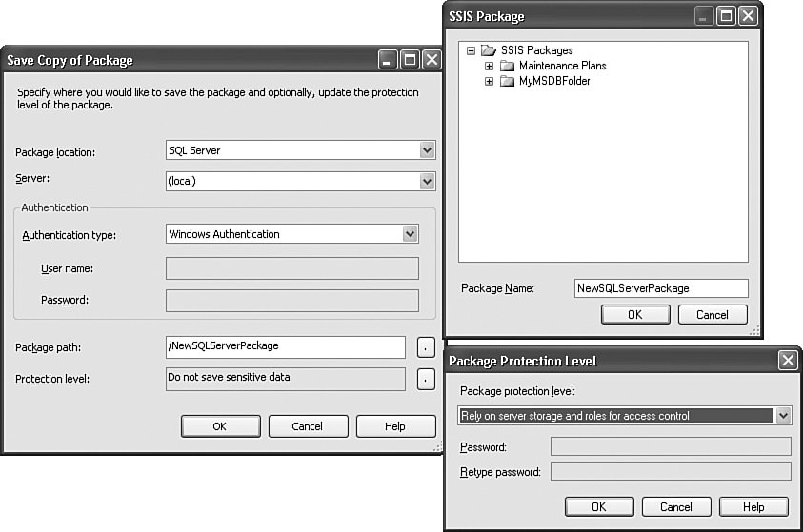The image size is (803, 532).
Task: Maximize the Save Copy of Package window
Action: click(411, 60)
